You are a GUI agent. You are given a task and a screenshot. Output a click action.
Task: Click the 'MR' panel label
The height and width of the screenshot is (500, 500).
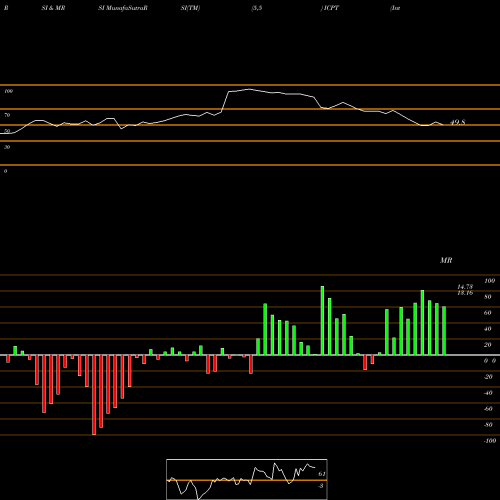(x=446, y=260)
